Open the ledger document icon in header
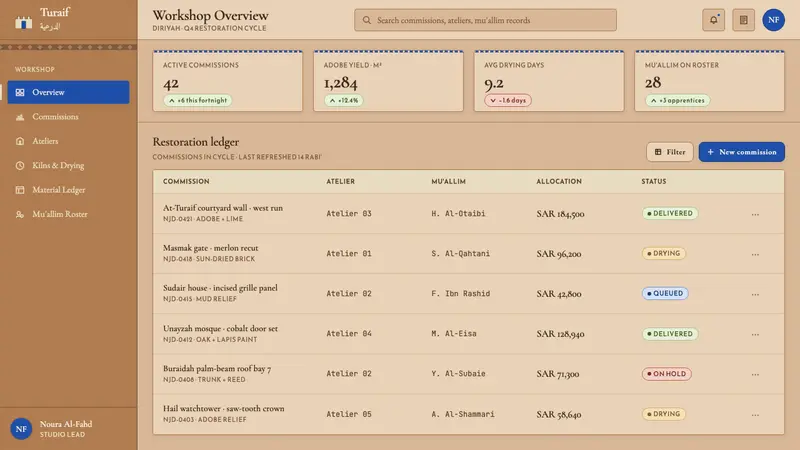This screenshot has width=800, height=450. [x=743, y=20]
